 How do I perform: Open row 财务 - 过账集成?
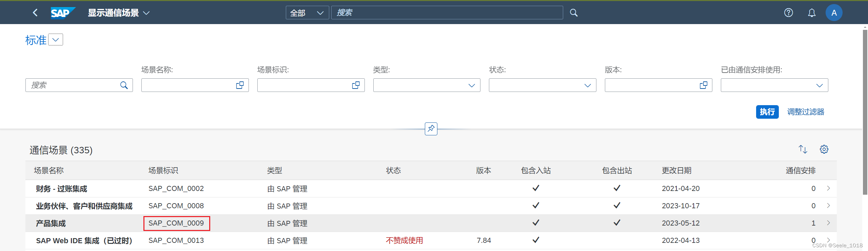coord(431,189)
